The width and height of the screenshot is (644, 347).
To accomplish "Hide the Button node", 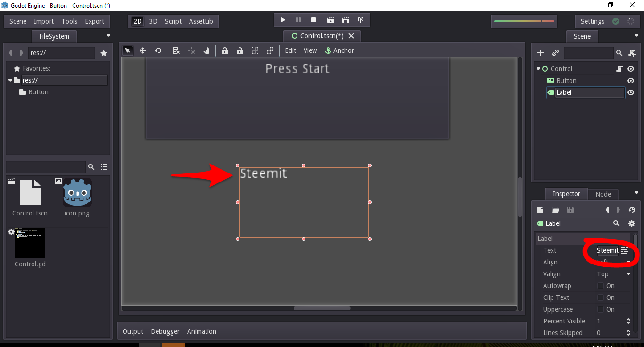I will click(631, 81).
